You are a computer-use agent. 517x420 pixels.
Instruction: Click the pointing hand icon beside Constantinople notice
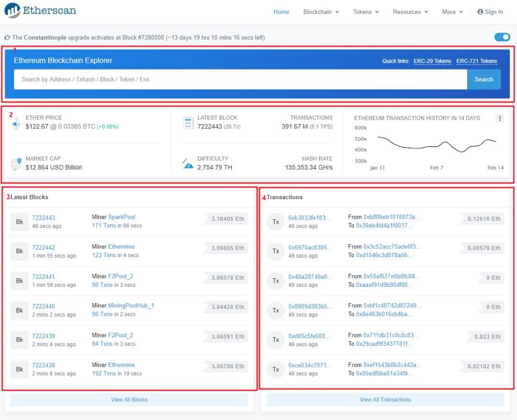point(7,38)
